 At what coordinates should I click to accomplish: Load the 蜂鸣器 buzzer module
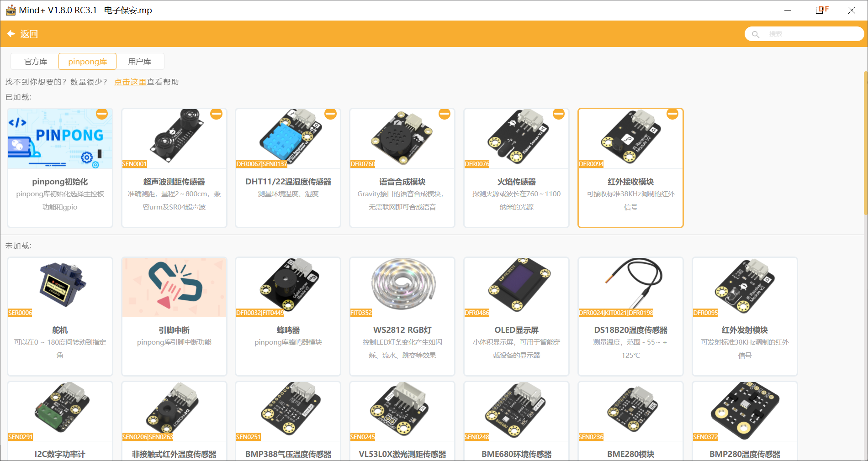288,316
